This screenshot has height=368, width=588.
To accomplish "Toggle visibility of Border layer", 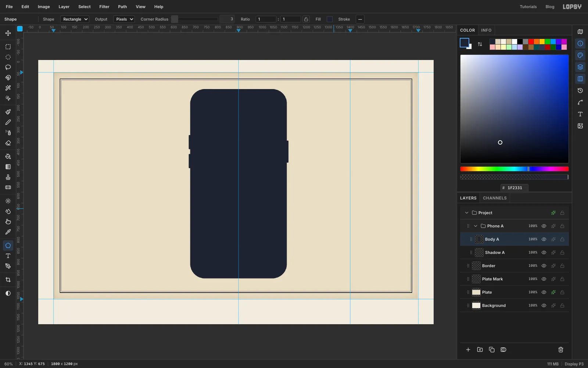I will [x=544, y=266].
